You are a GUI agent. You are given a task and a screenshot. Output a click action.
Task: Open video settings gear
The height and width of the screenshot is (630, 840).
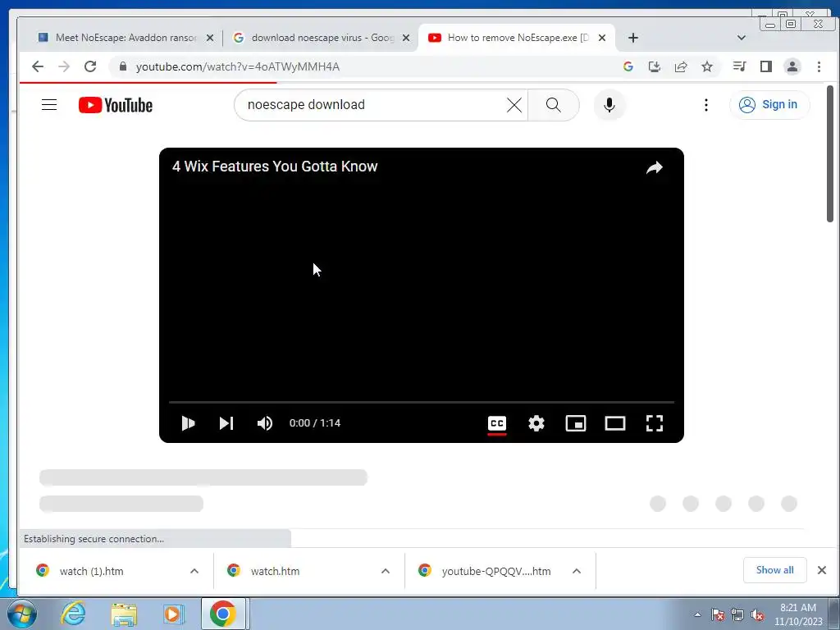[536, 423]
